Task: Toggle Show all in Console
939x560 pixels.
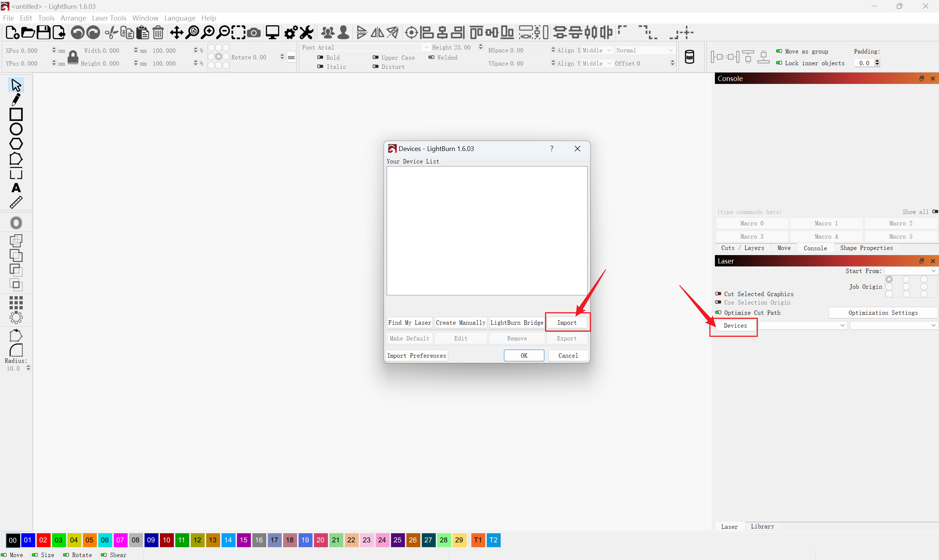Action: (935, 212)
